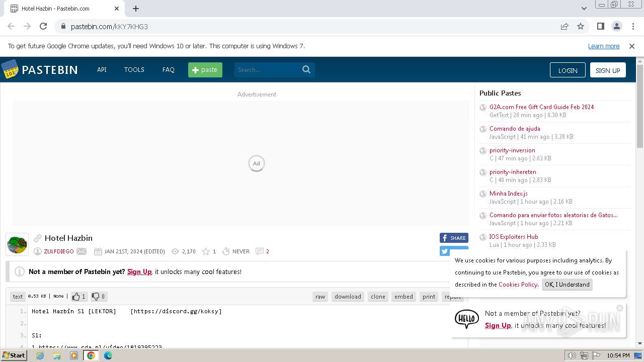Open the API menu
This screenshot has height=362, width=644.
coord(102,70)
